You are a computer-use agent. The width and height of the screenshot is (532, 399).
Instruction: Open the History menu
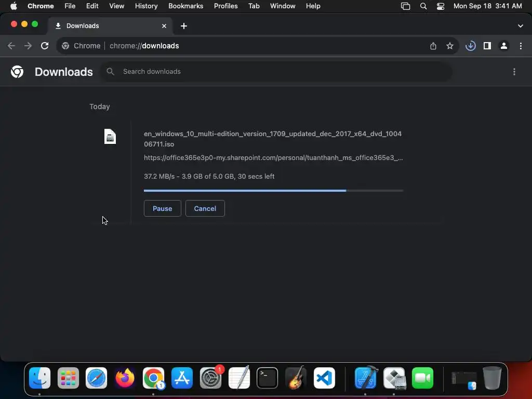coord(146,6)
